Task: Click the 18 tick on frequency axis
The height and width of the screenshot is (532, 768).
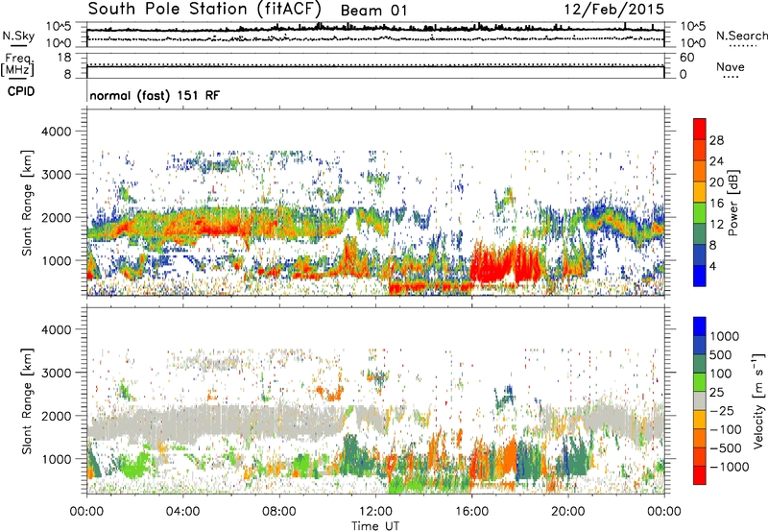Action: [64, 58]
